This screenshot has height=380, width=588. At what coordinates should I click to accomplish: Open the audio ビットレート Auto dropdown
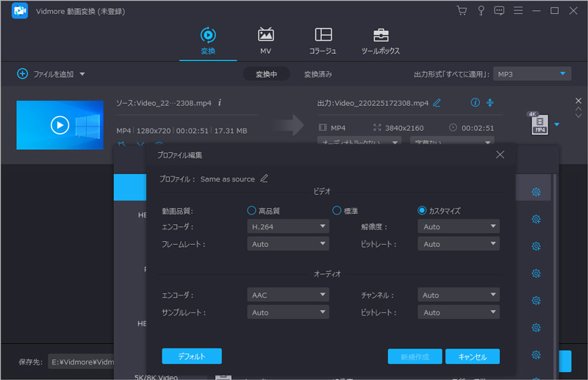459,312
